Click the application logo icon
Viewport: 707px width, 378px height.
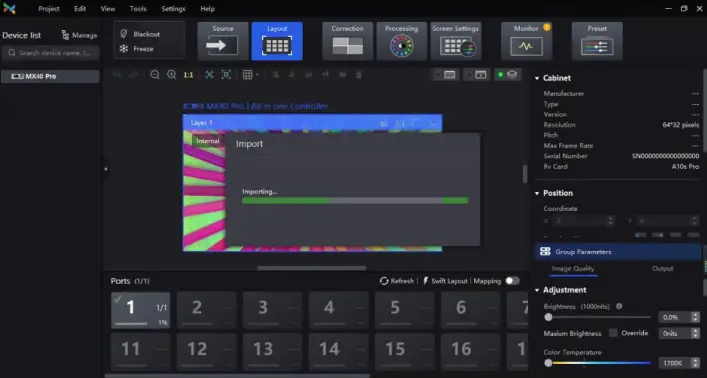click(9, 9)
